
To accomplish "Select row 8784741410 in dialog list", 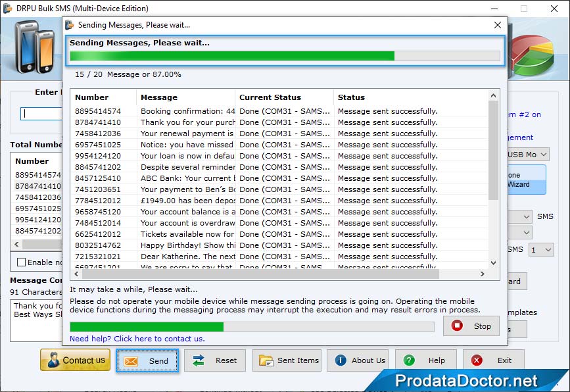I will (x=279, y=122).
